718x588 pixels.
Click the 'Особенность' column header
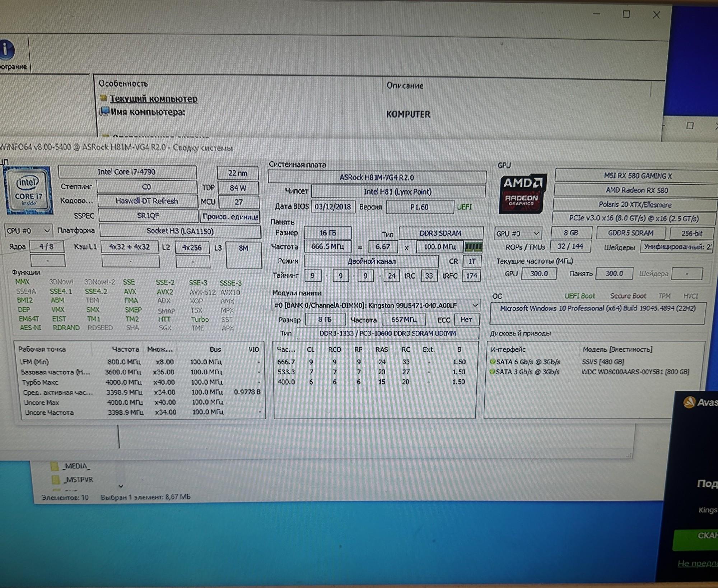click(x=123, y=83)
